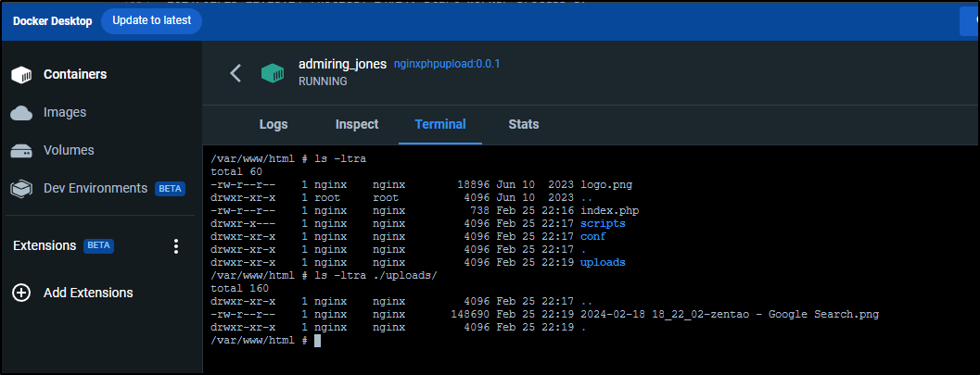Click the uploads directory name in listing

tap(603, 263)
